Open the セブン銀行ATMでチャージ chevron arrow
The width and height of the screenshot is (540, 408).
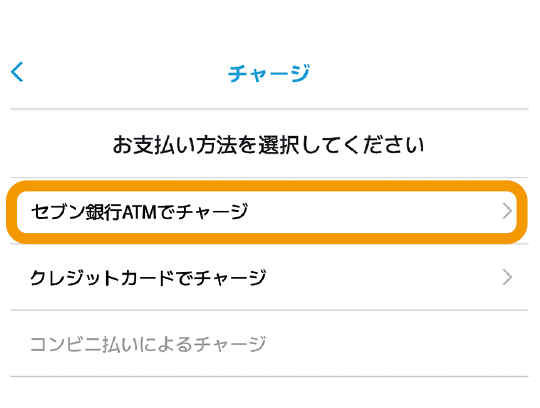(x=507, y=211)
